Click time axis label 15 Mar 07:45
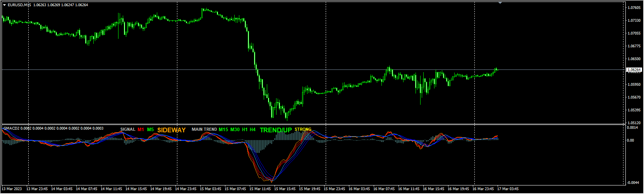The height and width of the screenshot is (194, 644). [x=235, y=189]
